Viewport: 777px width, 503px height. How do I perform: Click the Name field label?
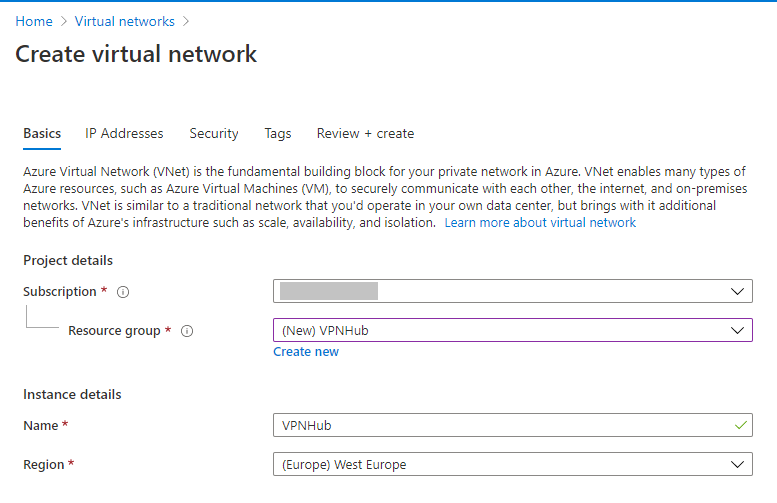[x=41, y=426]
